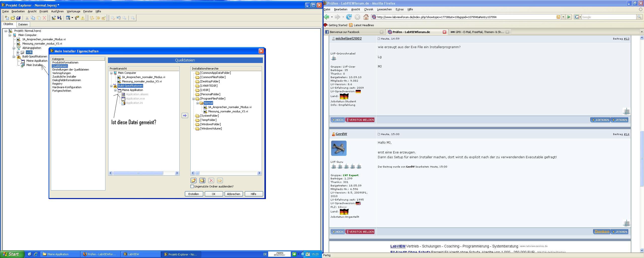The image size is (644, 258).
Task: Click the add-folder icon below Installationshierarchie
Action: coord(193,180)
